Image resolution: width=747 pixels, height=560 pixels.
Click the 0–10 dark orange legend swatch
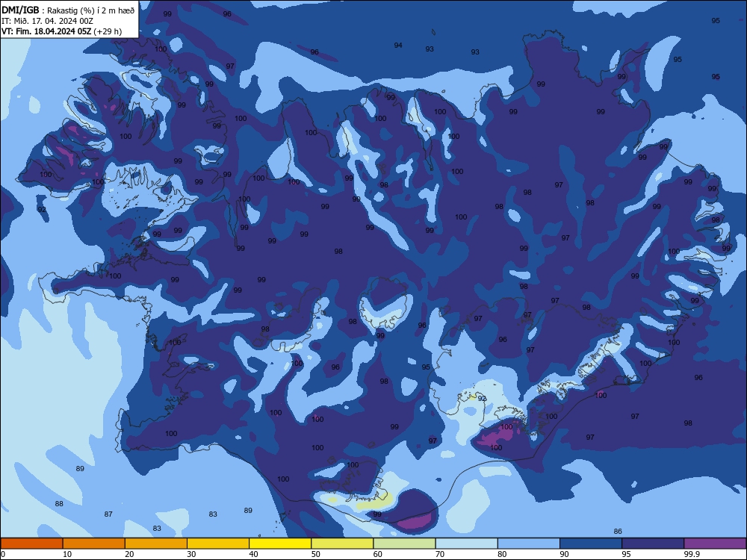pyautogui.click(x=31, y=544)
